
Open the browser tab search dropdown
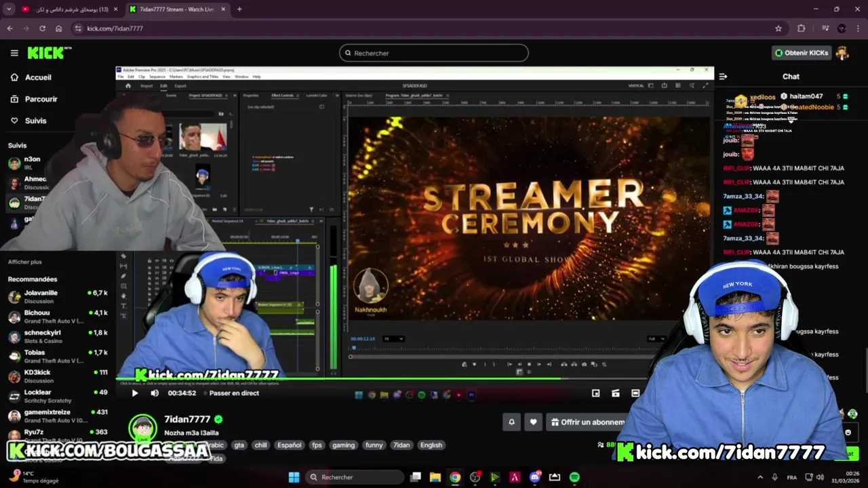(x=9, y=9)
